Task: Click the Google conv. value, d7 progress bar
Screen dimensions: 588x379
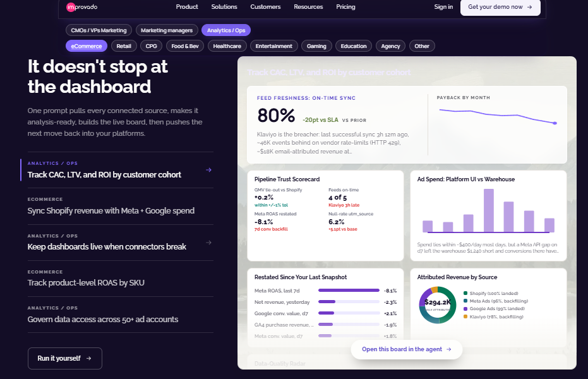Action: pyautogui.click(x=349, y=313)
